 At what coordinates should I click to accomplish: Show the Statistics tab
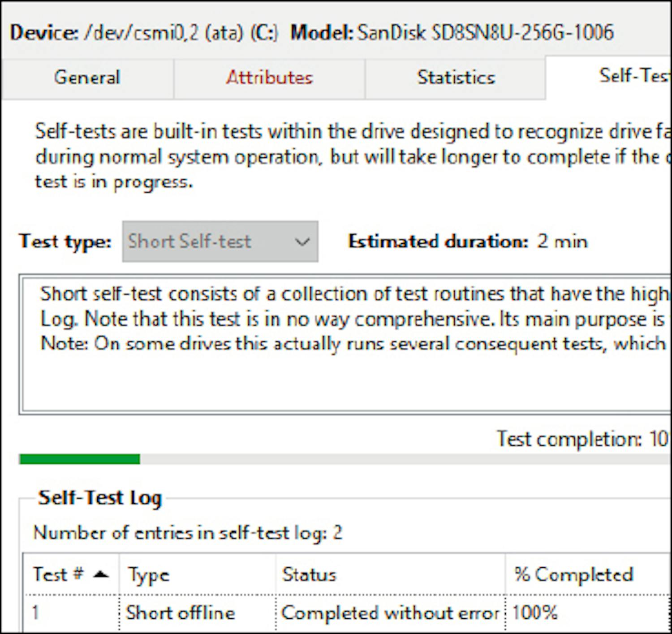coord(456,78)
